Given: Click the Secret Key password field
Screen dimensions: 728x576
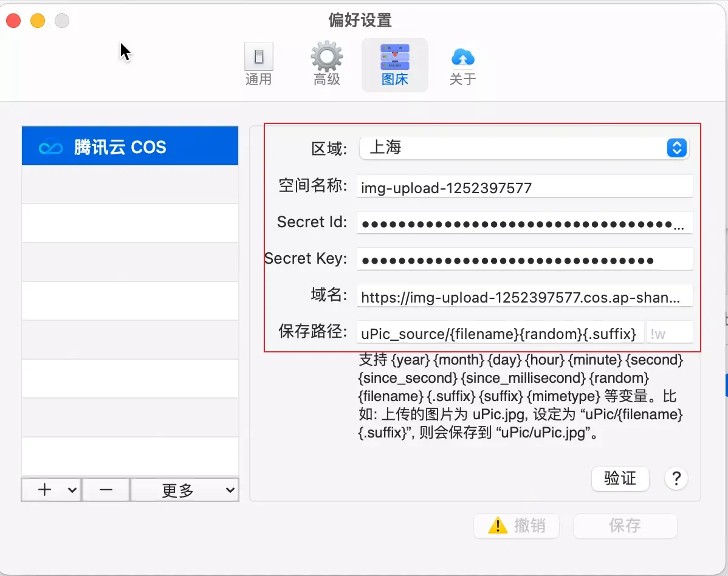Looking at the screenshot, I should click(523, 259).
